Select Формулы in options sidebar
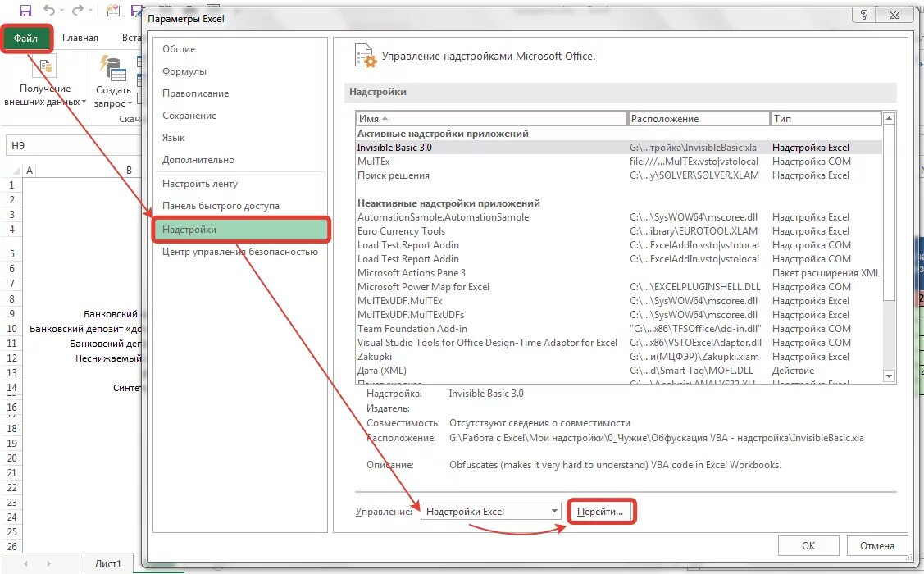The height and width of the screenshot is (574, 924). 184,71
